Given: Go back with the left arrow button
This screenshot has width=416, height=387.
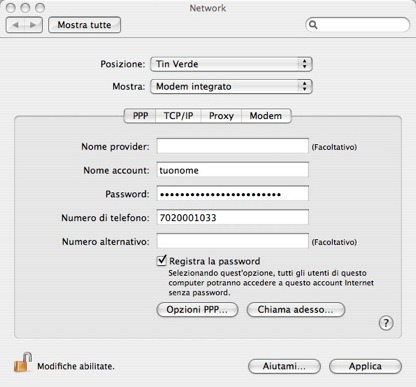Looking at the screenshot, I should (x=15, y=25).
